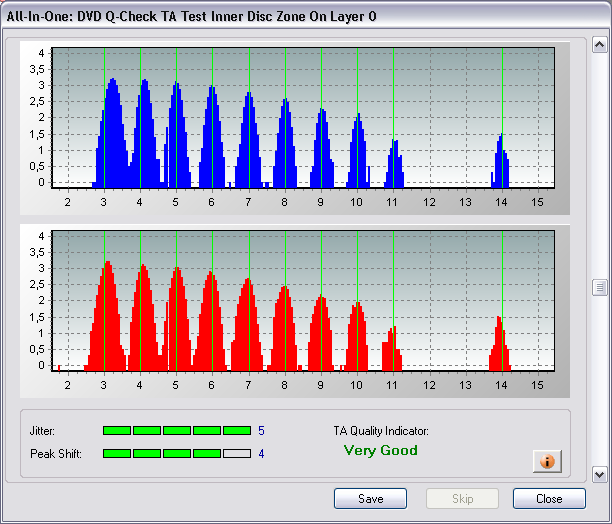Screen dimensions: 612x524
Task: Click the vertical scrollbar thumb
Action: (600, 288)
